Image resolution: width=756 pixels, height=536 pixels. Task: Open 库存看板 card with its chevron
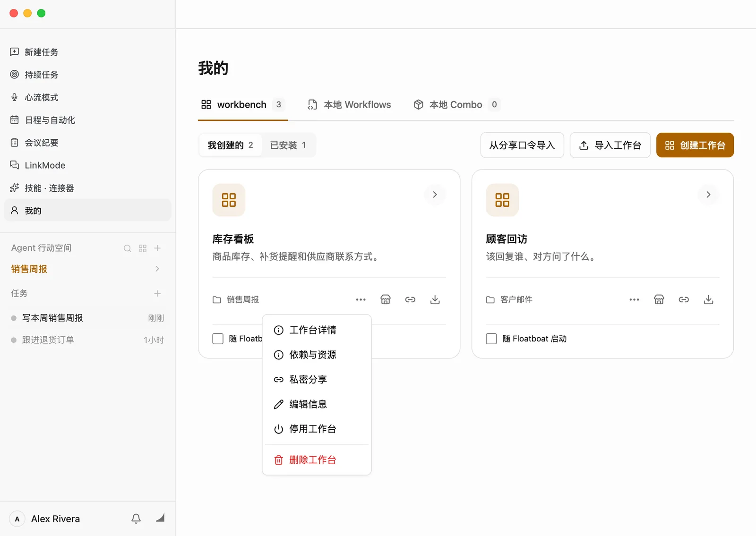tap(435, 195)
